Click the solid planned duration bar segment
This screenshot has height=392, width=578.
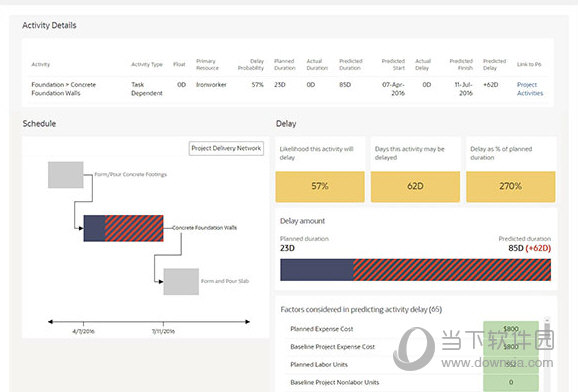(317, 270)
